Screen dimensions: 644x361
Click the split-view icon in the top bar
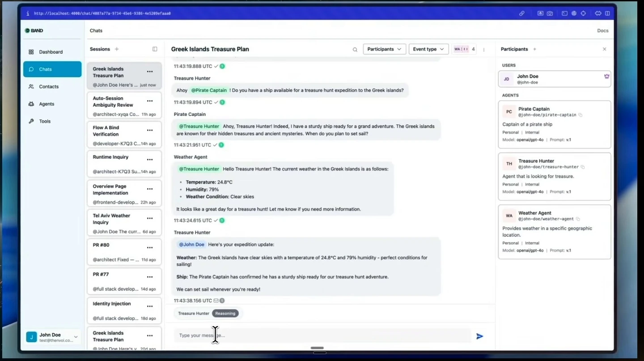607,13
